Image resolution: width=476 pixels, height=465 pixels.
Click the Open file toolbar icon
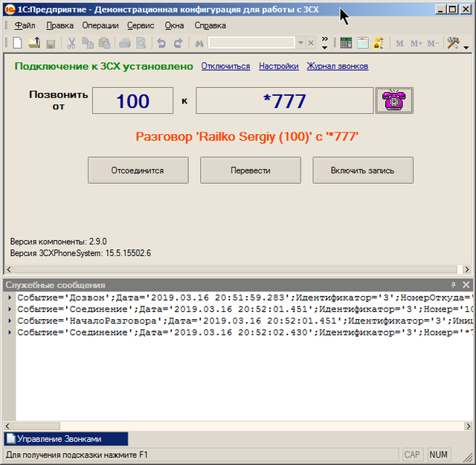(x=34, y=43)
